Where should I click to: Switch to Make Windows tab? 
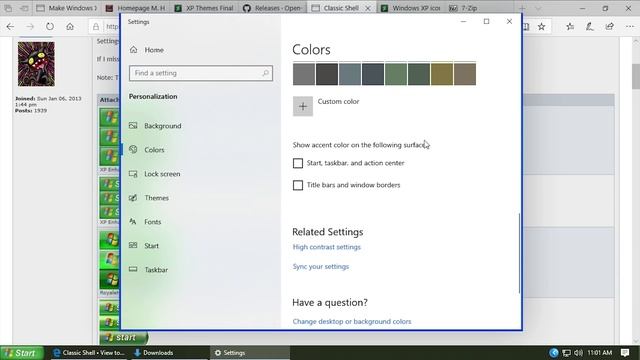tap(67, 8)
